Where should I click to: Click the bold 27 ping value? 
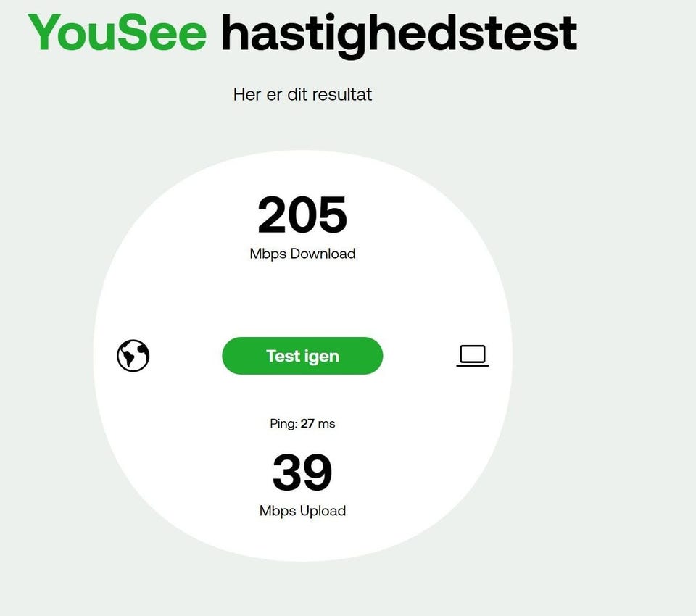click(x=307, y=423)
